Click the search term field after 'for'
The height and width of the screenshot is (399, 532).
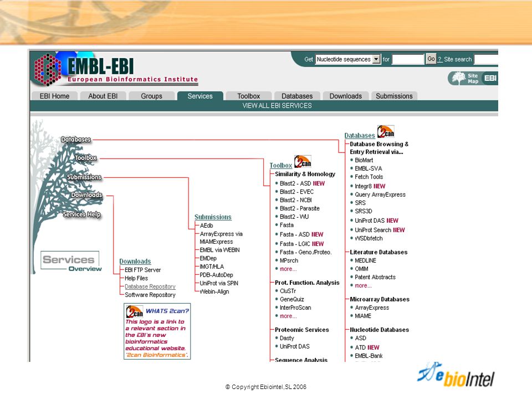[x=408, y=59]
